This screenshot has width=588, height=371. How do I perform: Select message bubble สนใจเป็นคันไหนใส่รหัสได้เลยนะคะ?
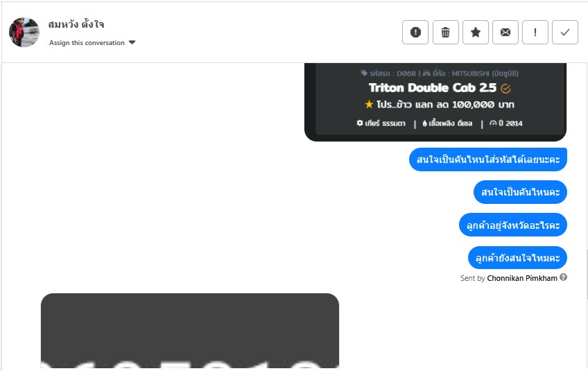point(488,159)
